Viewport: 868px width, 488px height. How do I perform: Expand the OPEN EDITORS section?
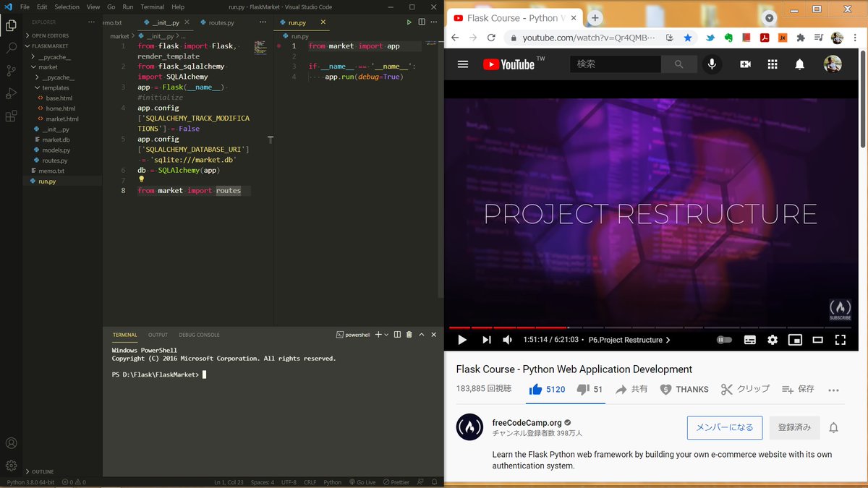pos(51,35)
